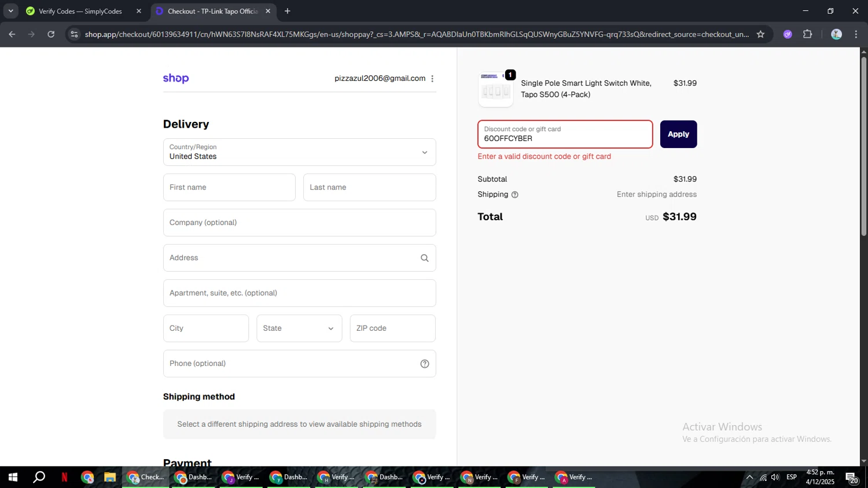
Task: Open a new browser tab
Action: tap(288, 11)
